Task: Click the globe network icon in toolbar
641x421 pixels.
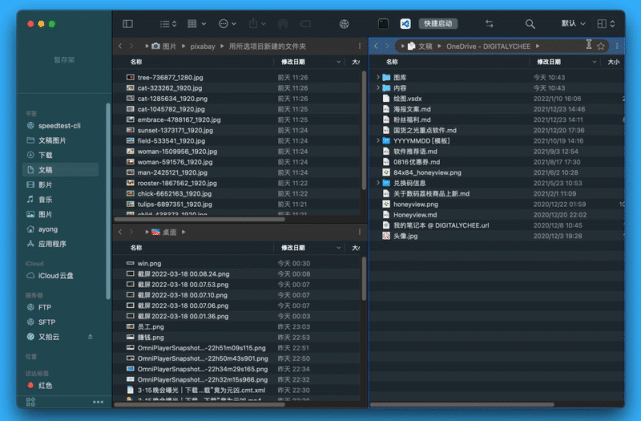Action: tap(344, 24)
